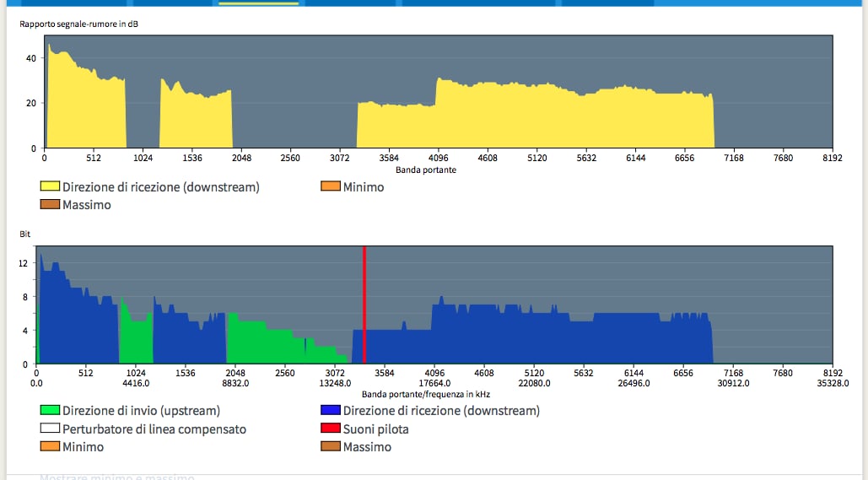Image resolution: width=868 pixels, height=480 pixels.
Task: Click the 'Direzione di invio (upstream)' label
Action: point(141,411)
